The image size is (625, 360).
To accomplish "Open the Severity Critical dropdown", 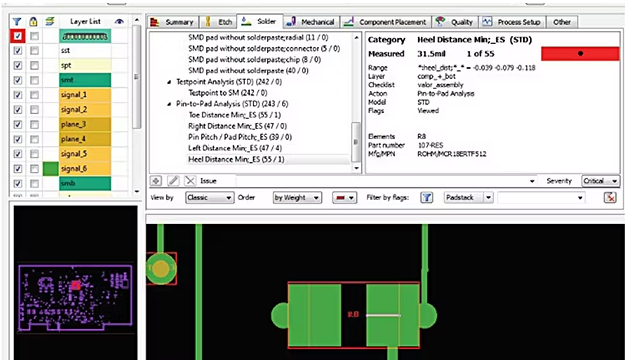I will pyautogui.click(x=600, y=181).
